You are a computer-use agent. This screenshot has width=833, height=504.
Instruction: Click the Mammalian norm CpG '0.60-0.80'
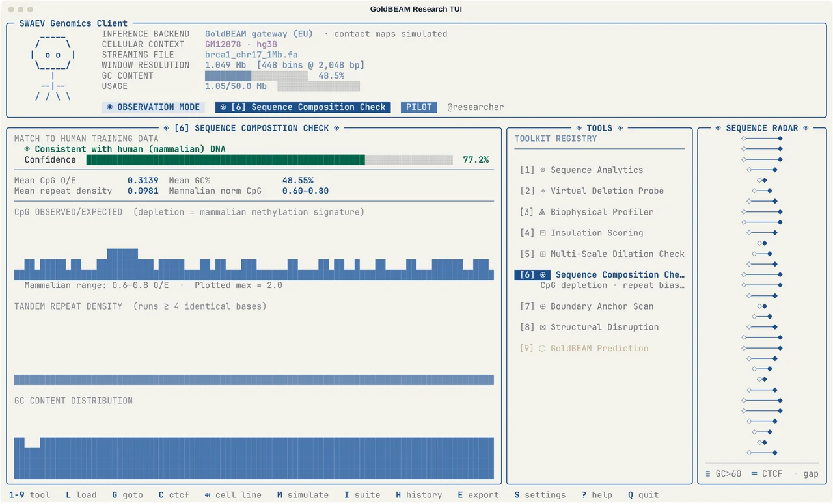coord(305,191)
